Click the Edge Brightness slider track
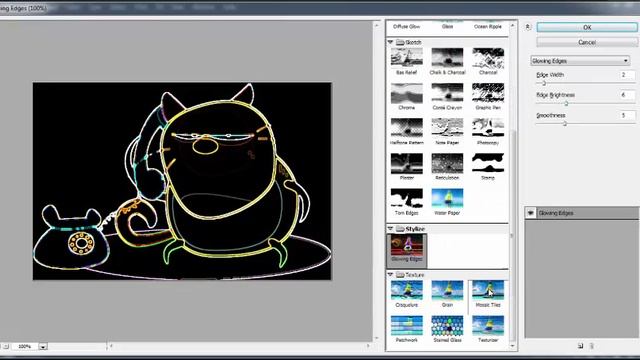 click(585, 103)
